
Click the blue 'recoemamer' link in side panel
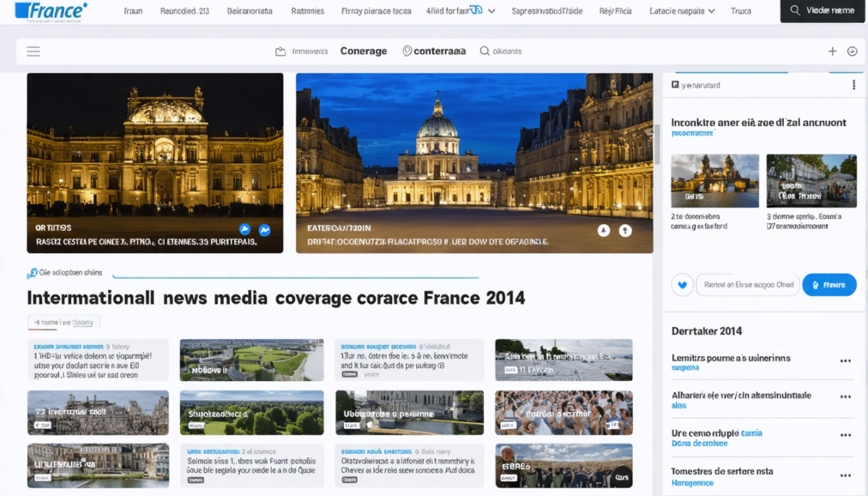[692, 133]
